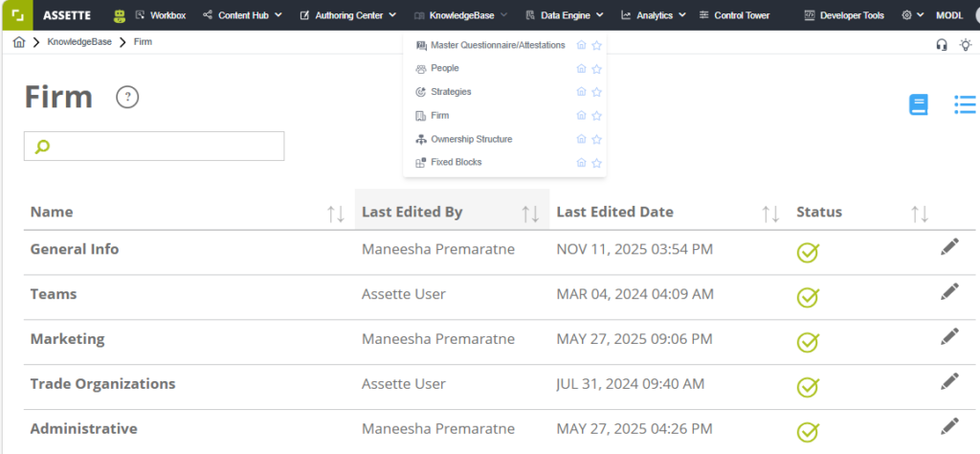Image resolution: width=980 pixels, height=454 pixels.
Task: Choose Master Questionnaire/Attestations menu entry
Action: tap(497, 45)
